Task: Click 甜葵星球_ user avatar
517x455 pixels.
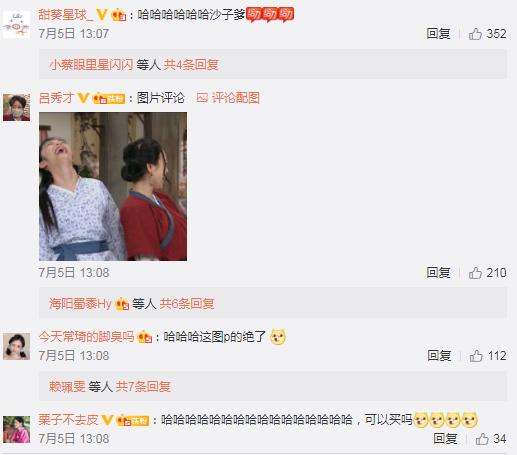Action: click(16, 24)
